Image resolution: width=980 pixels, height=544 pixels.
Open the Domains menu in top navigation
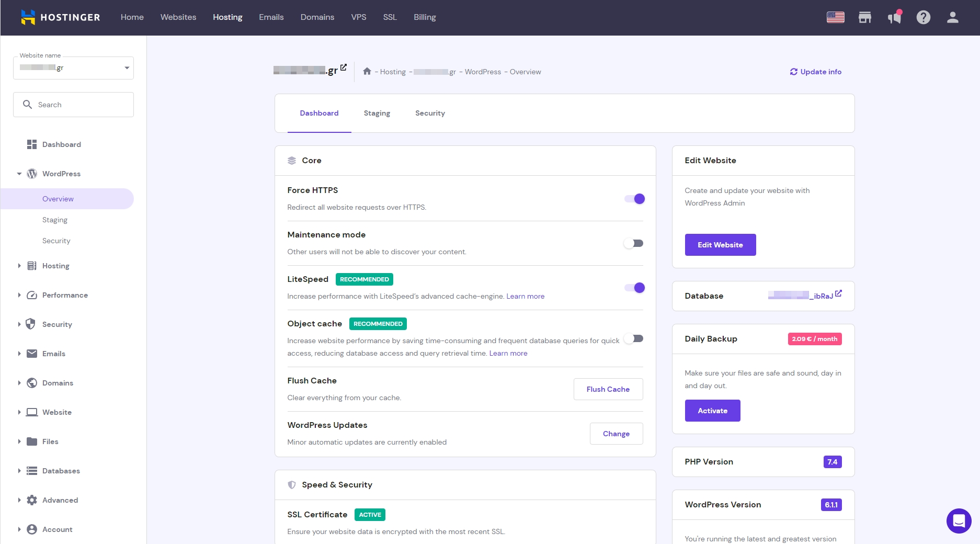pos(317,17)
